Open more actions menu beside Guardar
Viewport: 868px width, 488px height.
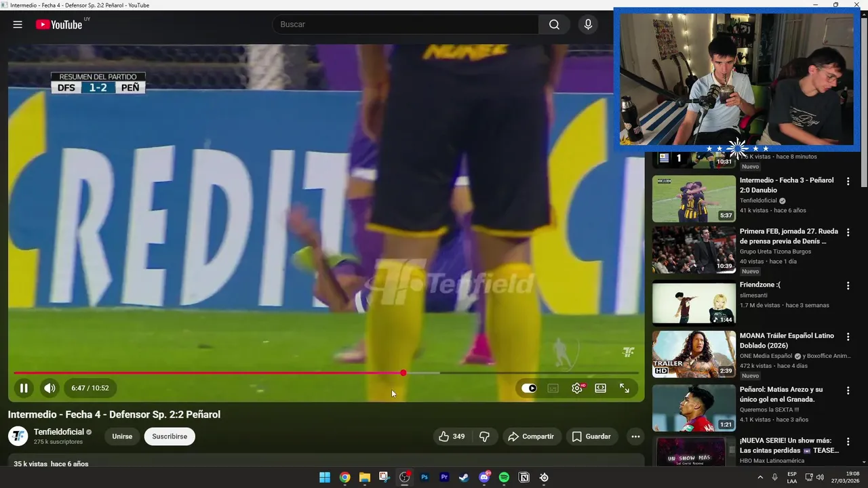click(x=635, y=436)
